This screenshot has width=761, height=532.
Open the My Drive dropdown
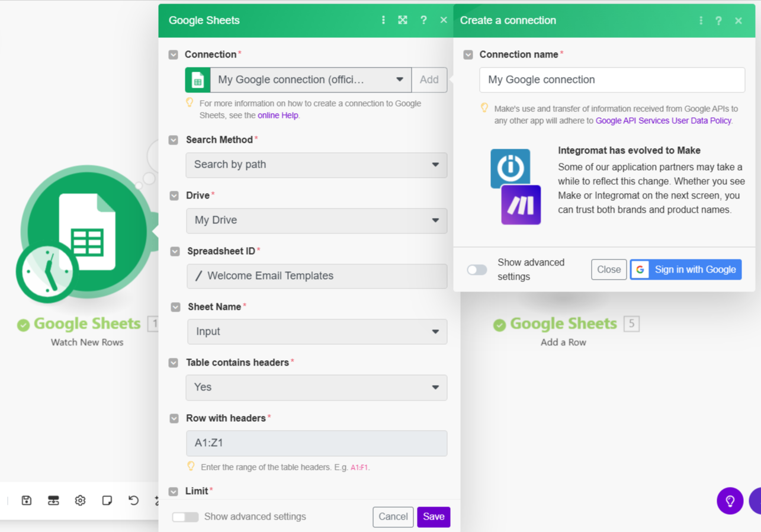coord(317,220)
